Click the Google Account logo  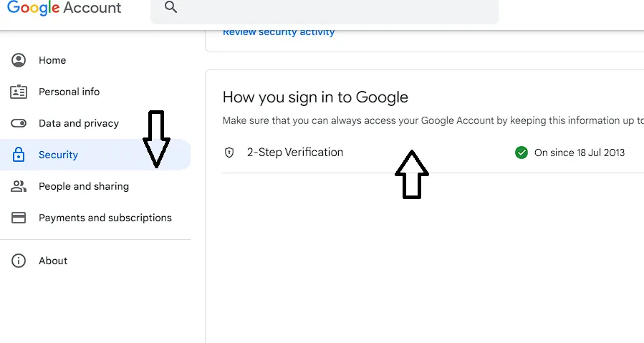(64, 8)
